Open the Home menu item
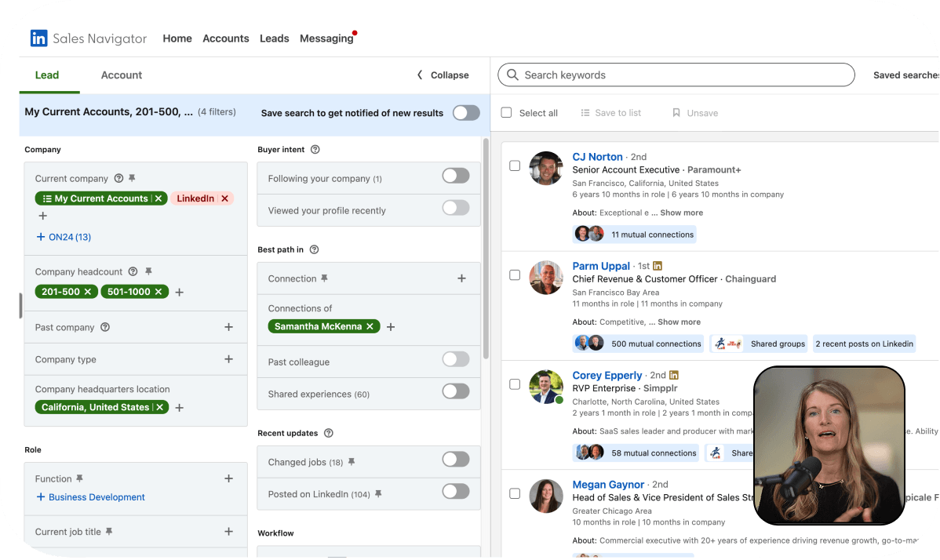 (177, 38)
